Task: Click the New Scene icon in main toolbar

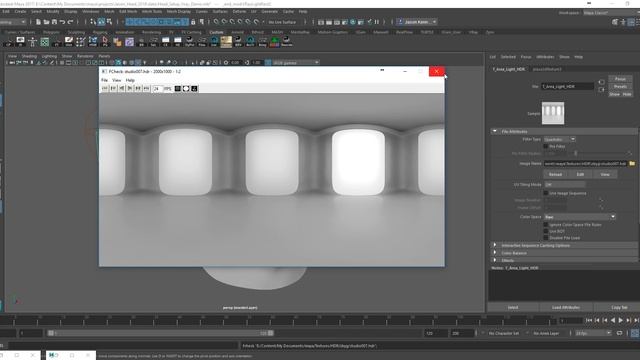Action: click(x=38, y=22)
